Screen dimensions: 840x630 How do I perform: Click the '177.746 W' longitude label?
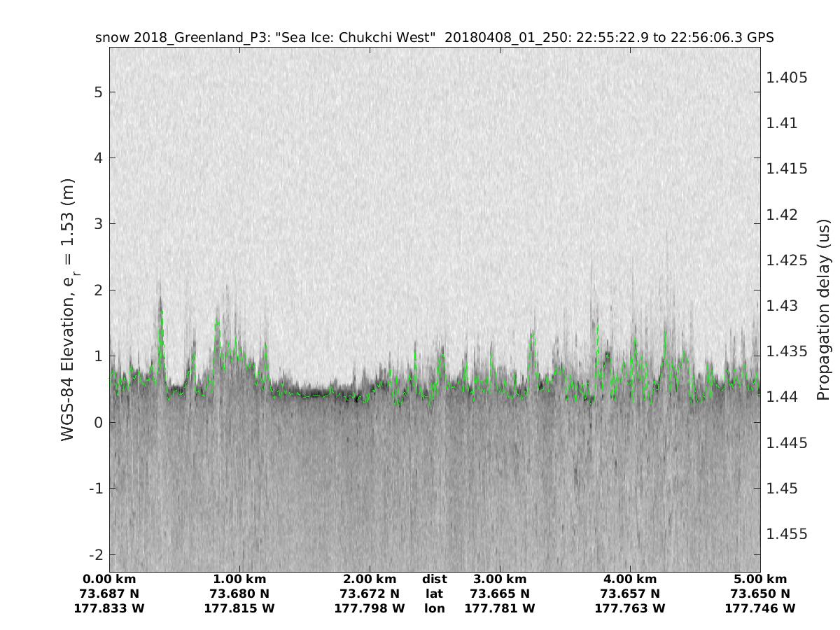[x=760, y=609]
